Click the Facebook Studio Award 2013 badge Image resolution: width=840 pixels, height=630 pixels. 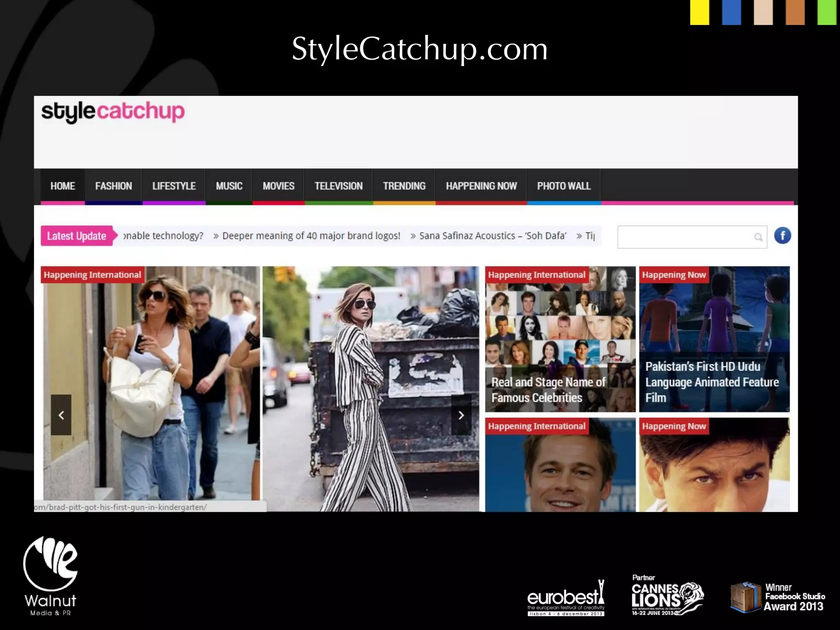pos(777,598)
